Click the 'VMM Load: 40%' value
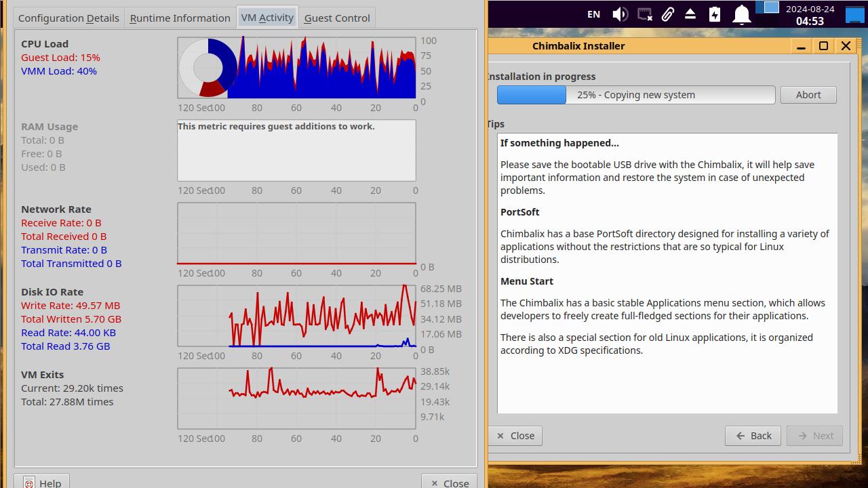868x488 pixels. coord(59,71)
